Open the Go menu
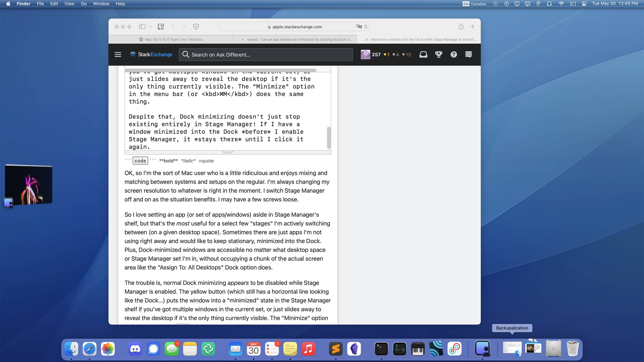The image size is (644, 362). (x=84, y=4)
